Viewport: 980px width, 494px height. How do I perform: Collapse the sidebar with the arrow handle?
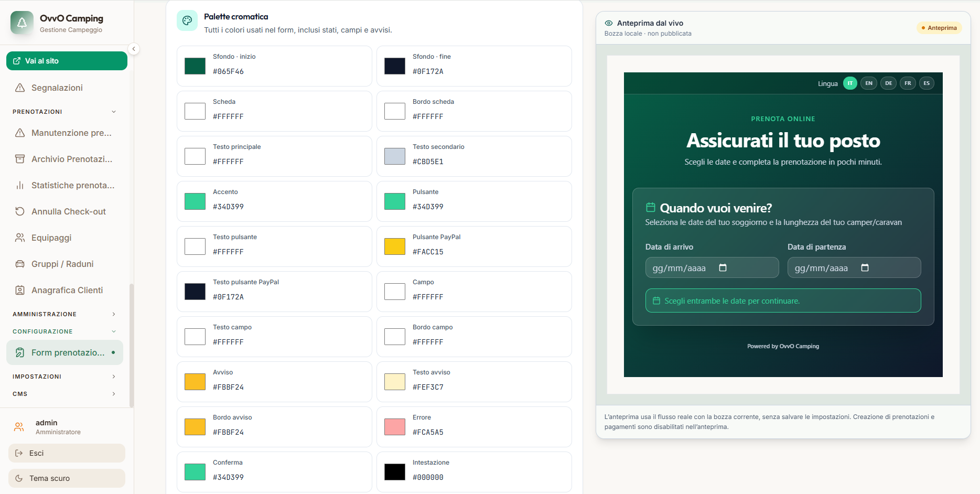134,49
